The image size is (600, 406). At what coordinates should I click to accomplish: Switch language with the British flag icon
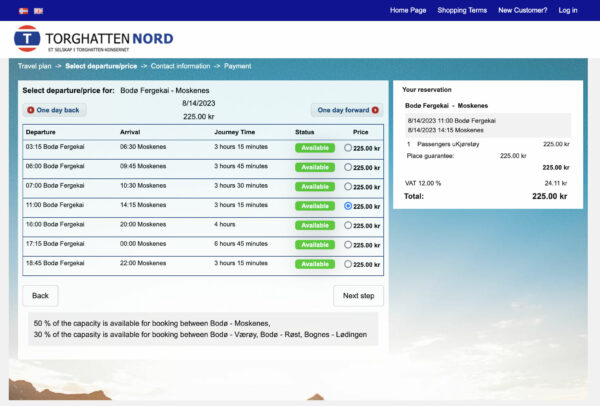coord(38,11)
